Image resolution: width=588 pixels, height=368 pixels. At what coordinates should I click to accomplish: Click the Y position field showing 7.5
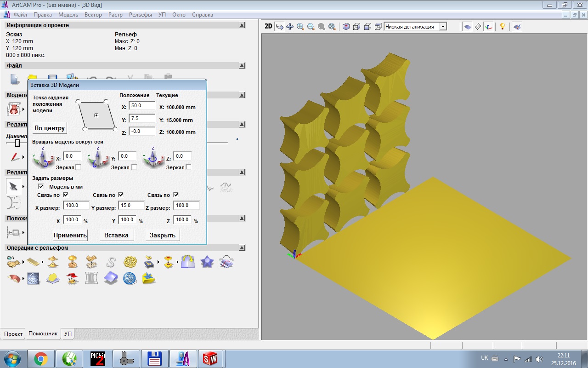[x=142, y=119]
